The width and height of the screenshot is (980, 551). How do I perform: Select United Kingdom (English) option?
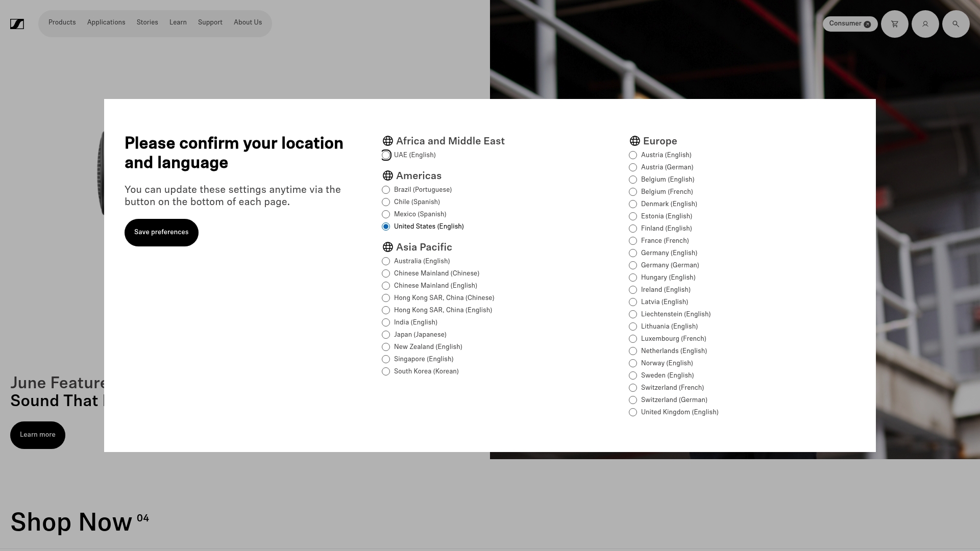pos(633,412)
